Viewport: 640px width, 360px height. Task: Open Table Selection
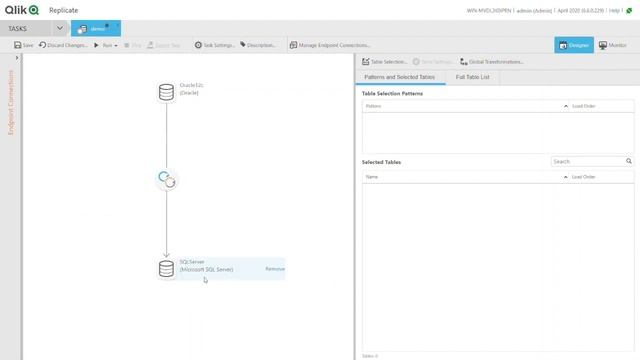(x=384, y=62)
